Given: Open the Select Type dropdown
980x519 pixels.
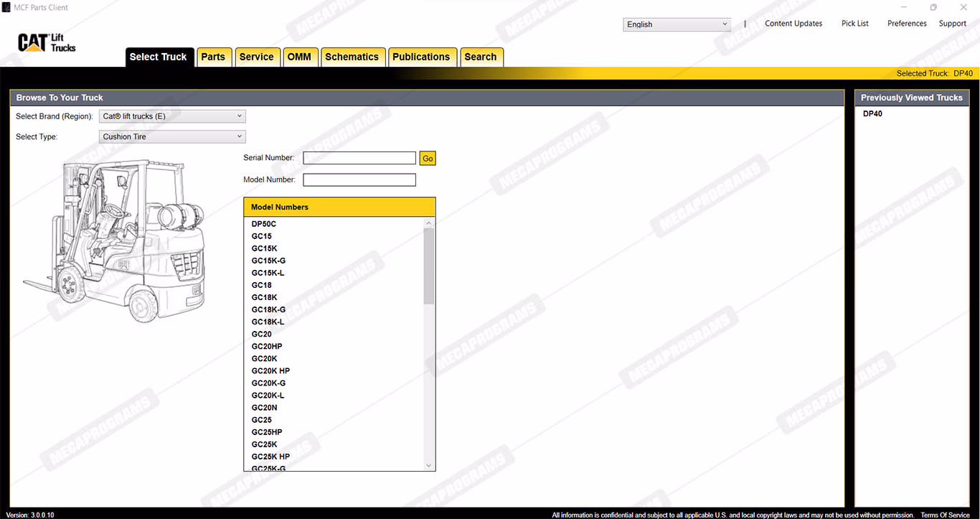Looking at the screenshot, I should (172, 136).
